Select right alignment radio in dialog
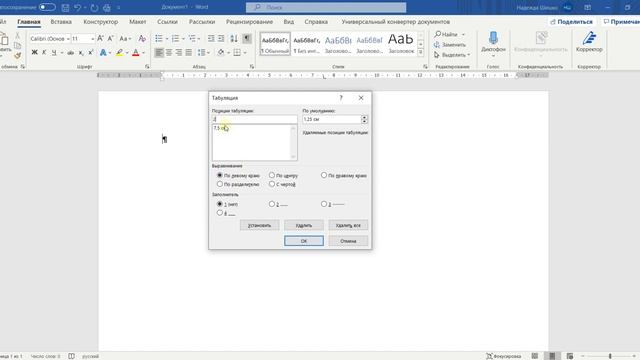Image resolution: width=640 pixels, height=360 pixels. pyautogui.click(x=324, y=175)
